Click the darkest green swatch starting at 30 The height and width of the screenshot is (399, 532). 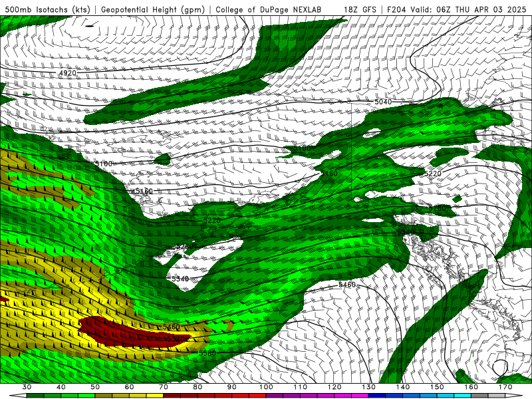pos(35,396)
